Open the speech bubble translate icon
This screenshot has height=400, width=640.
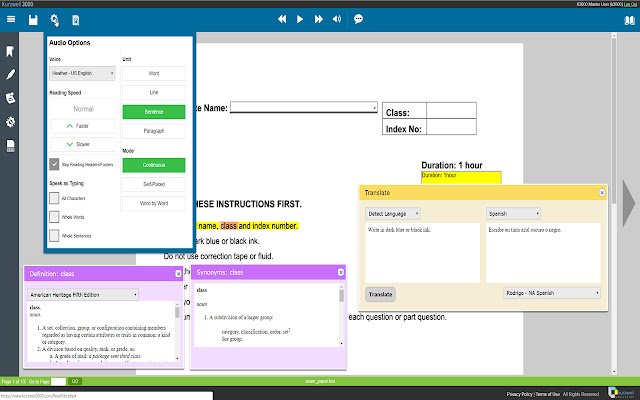click(x=358, y=19)
